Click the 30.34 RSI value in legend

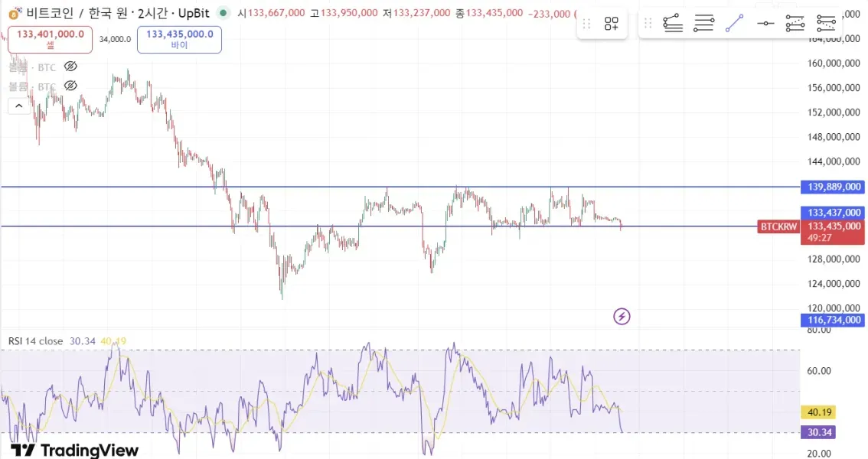coord(83,341)
